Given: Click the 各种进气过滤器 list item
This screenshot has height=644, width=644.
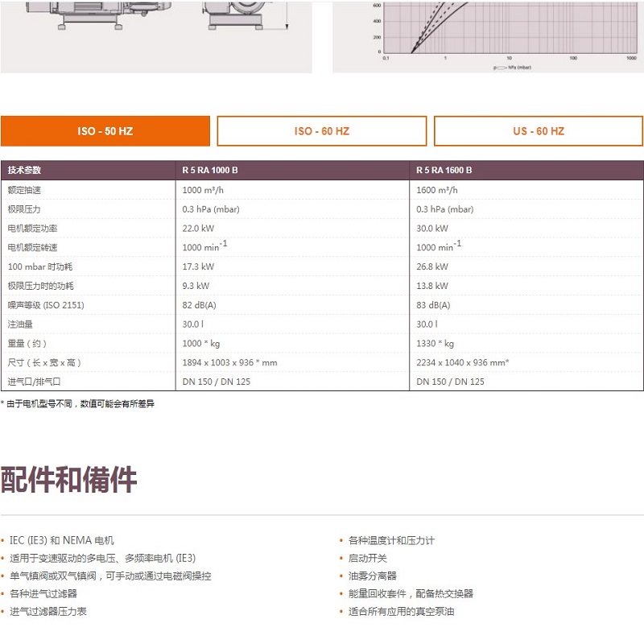Looking at the screenshot, I should tap(43, 593).
